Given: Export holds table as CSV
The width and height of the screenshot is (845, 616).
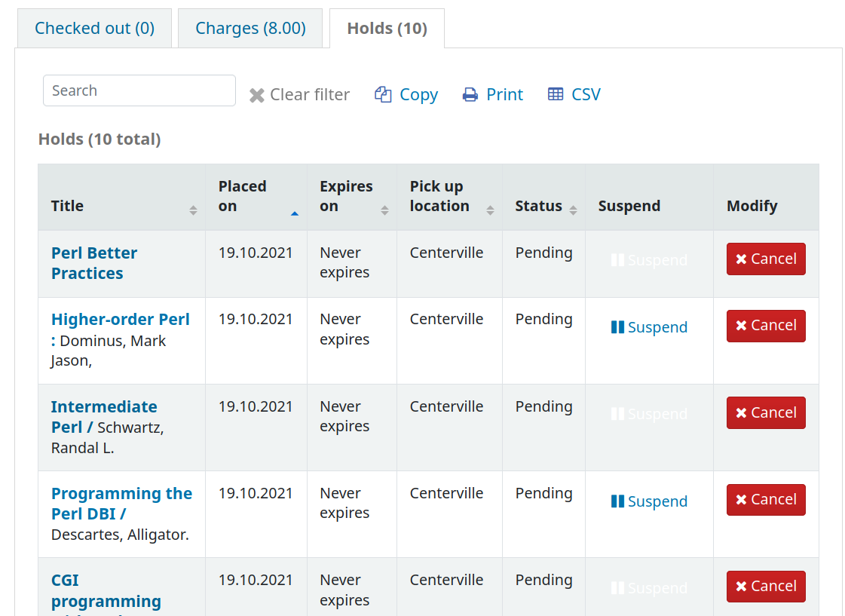Looking at the screenshot, I should click(574, 95).
